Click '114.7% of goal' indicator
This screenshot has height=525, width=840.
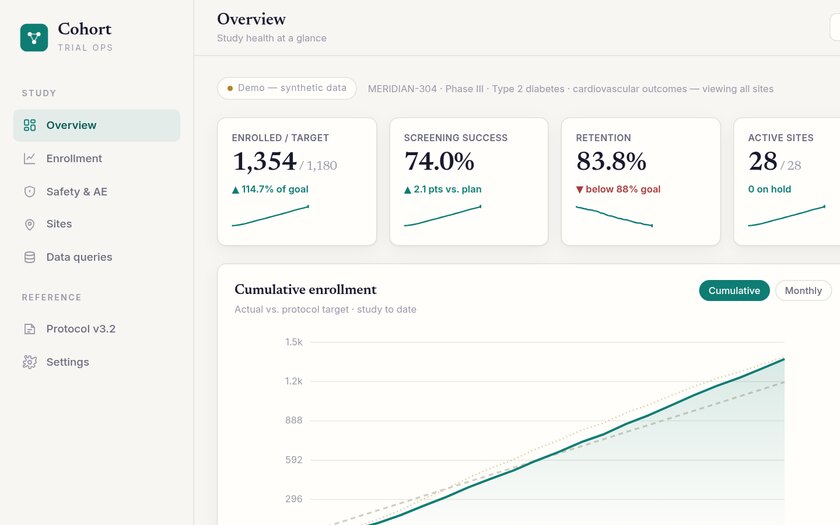(270, 189)
